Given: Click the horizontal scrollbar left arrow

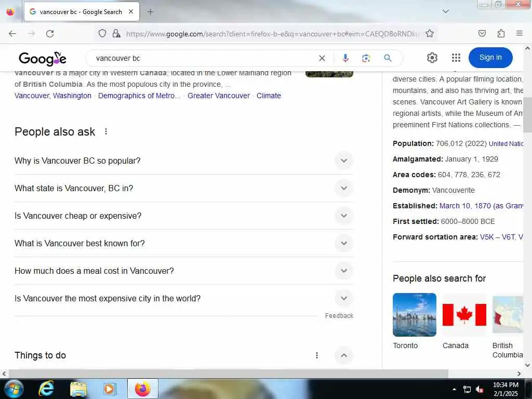Looking at the screenshot, I should (4, 374).
